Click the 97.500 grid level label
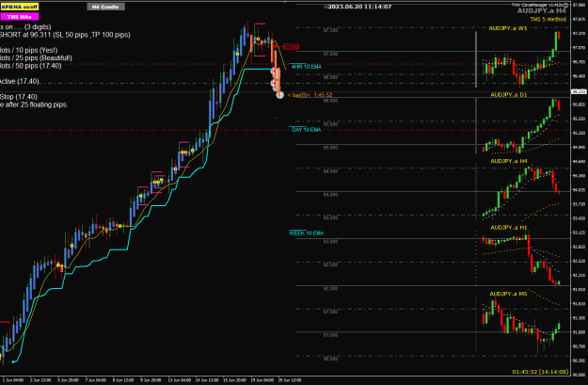Screen dimensions: 588x385 pos(330,30)
